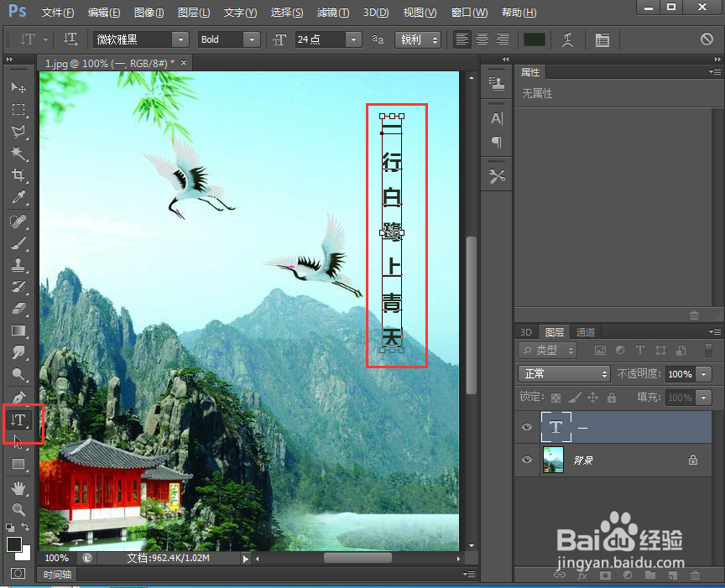Screen dimensions: 725x588
Task: Select the History Brush tool
Action: pyautogui.click(x=18, y=287)
